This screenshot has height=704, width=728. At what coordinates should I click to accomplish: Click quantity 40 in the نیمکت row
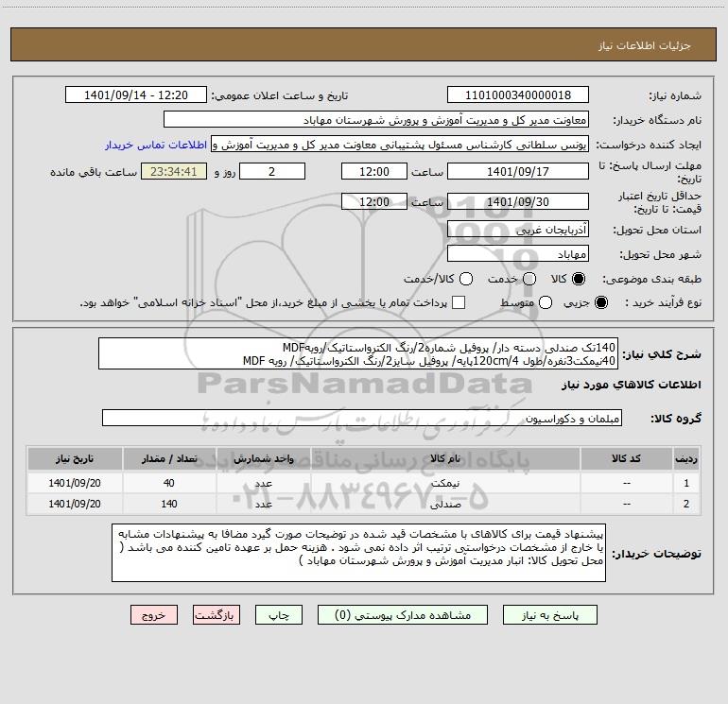click(x=169, y=483)
